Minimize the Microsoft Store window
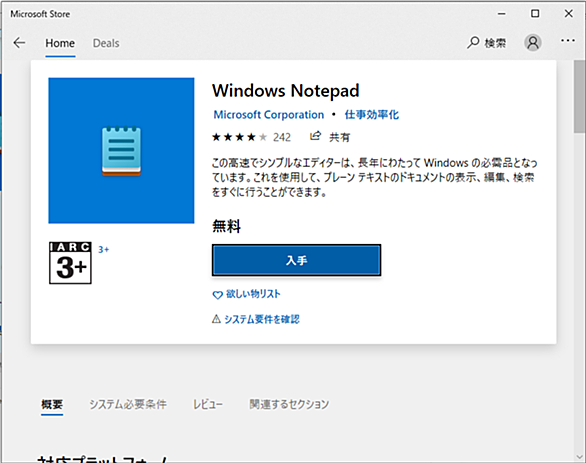The image size is (586, 463). click(x=502, y=14)
